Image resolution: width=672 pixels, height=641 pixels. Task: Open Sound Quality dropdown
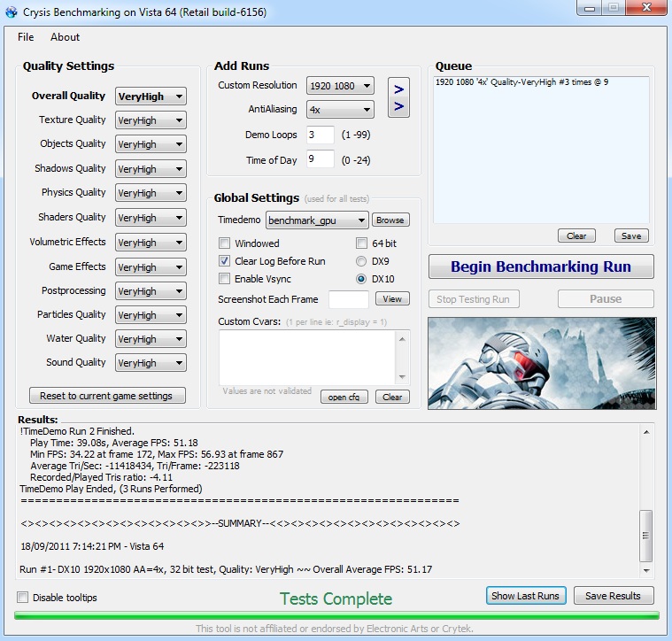(x=151, y=363)
